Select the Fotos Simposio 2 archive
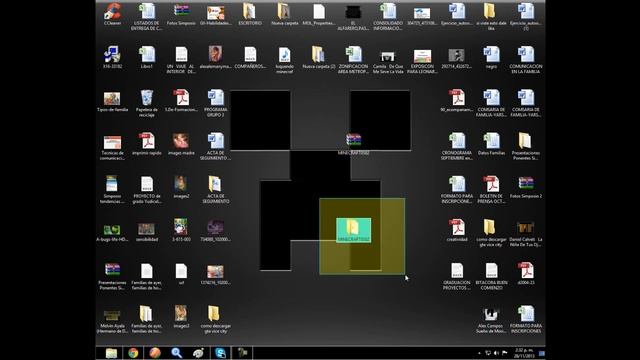640x360 pixels. [526, 187]
